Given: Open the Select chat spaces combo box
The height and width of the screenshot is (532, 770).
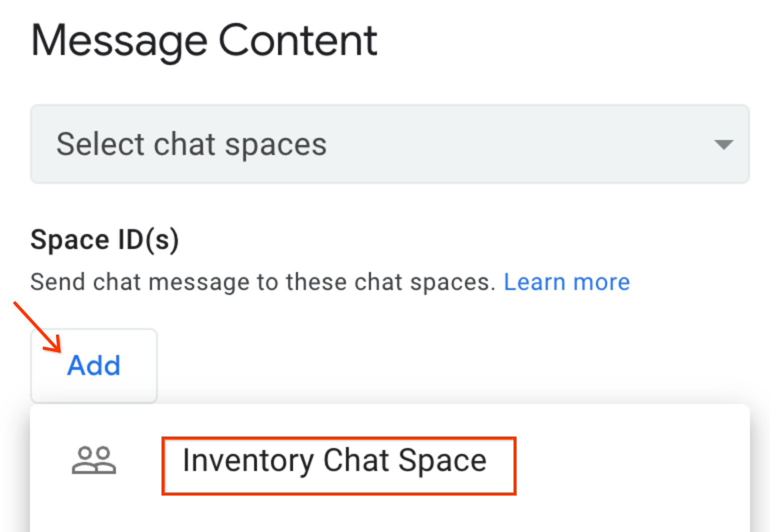Looking at the screenshot, I should tap(389, 144).
